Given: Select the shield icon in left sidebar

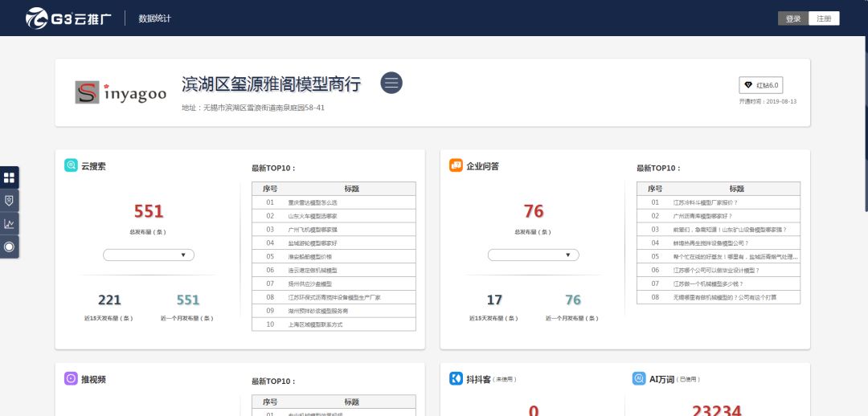Looking at the screenshot, I should (9, 200).
